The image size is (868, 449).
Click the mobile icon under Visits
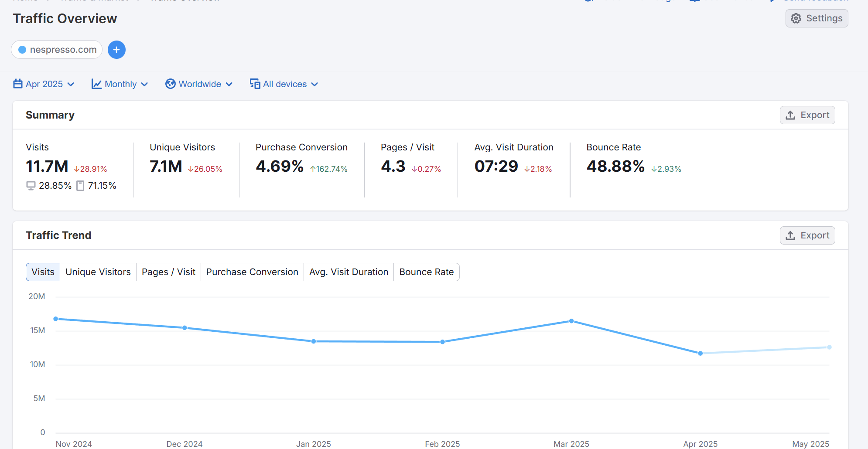(x=80, y=186)
